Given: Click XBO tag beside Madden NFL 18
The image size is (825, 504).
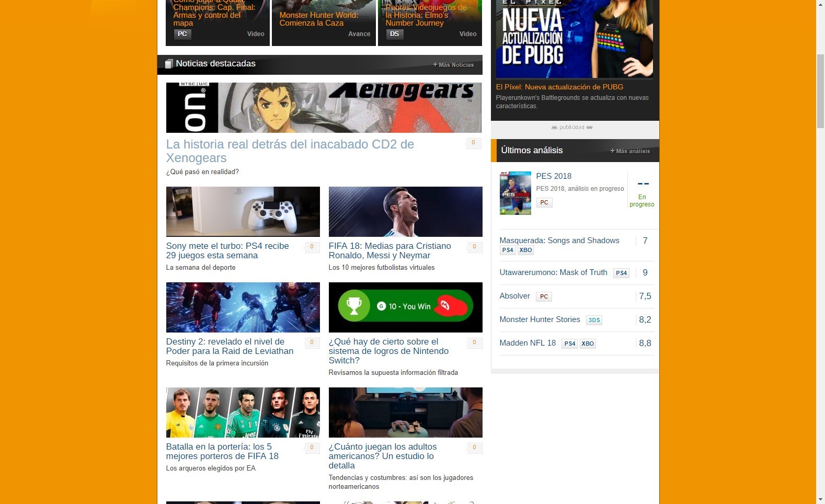Looking at the screenshot, I should tap(588, 343).
